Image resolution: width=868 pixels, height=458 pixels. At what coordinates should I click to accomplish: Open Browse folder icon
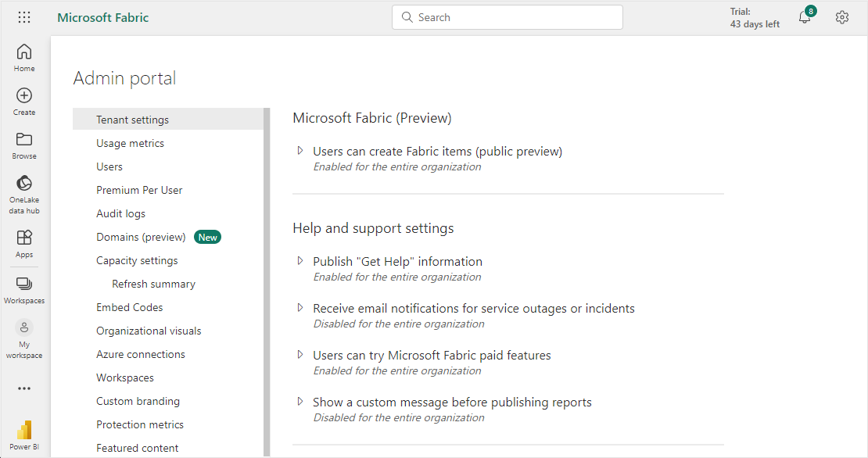(24, 145)
